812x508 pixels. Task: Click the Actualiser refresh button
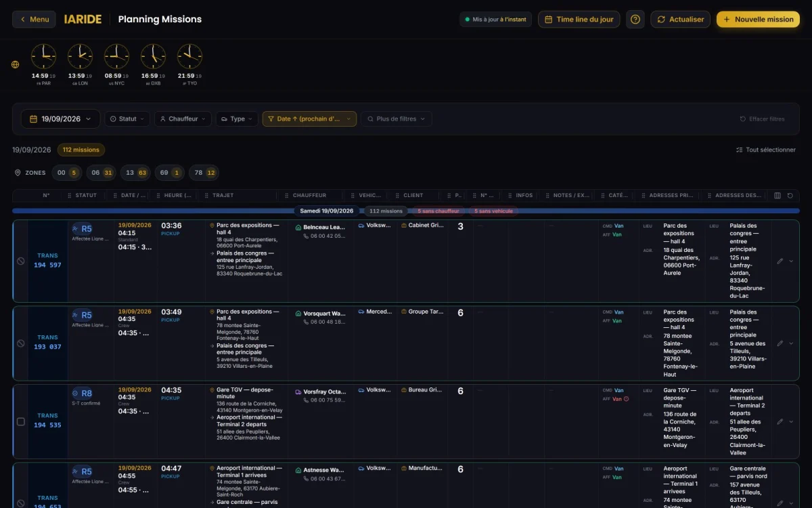pos(680,20)
